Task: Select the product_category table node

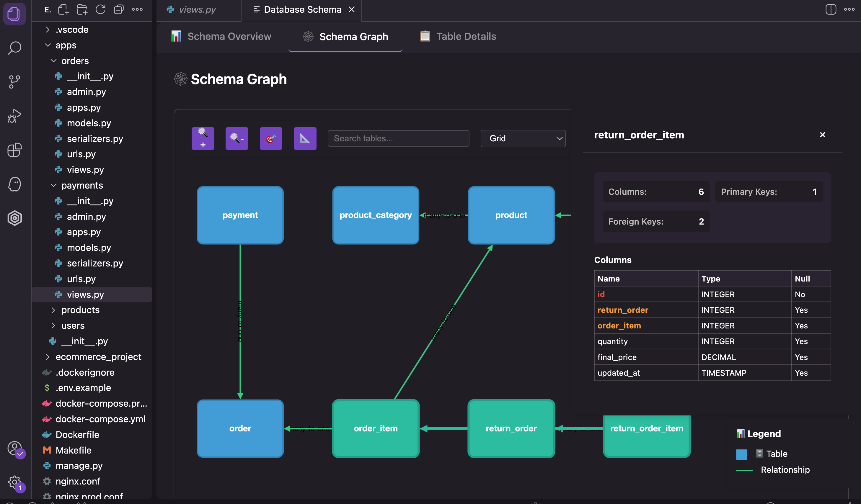Action: tap(376, 215)
